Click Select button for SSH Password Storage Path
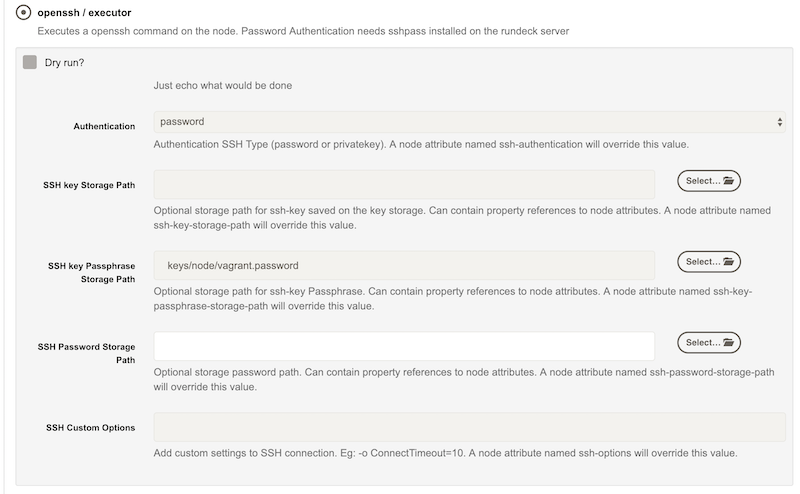The image size is (800, 494). (709, 342)
